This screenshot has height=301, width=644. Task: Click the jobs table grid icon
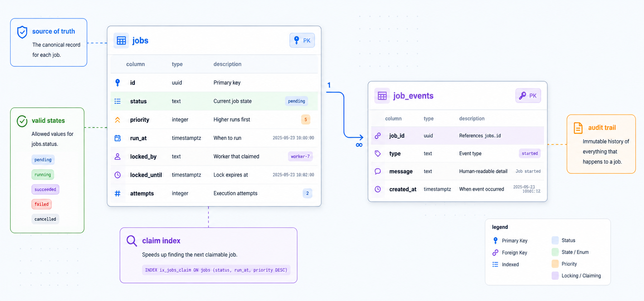(121, 40)
